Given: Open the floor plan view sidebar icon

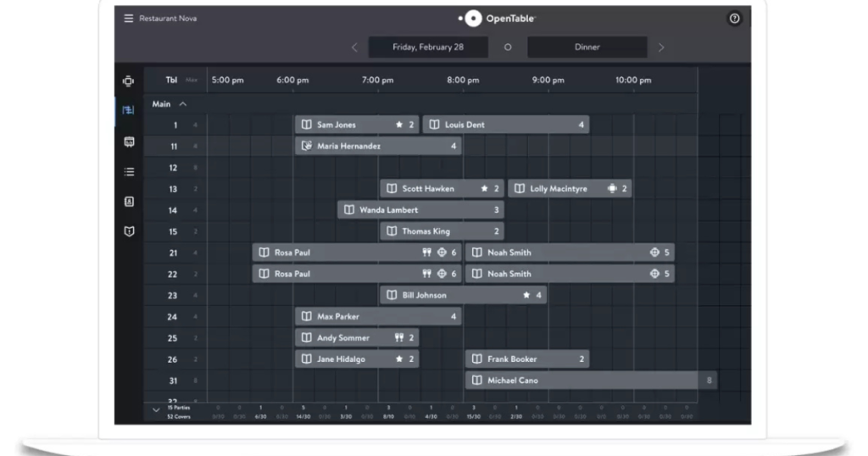Looking at the screenshot, I should pos(129,81).
